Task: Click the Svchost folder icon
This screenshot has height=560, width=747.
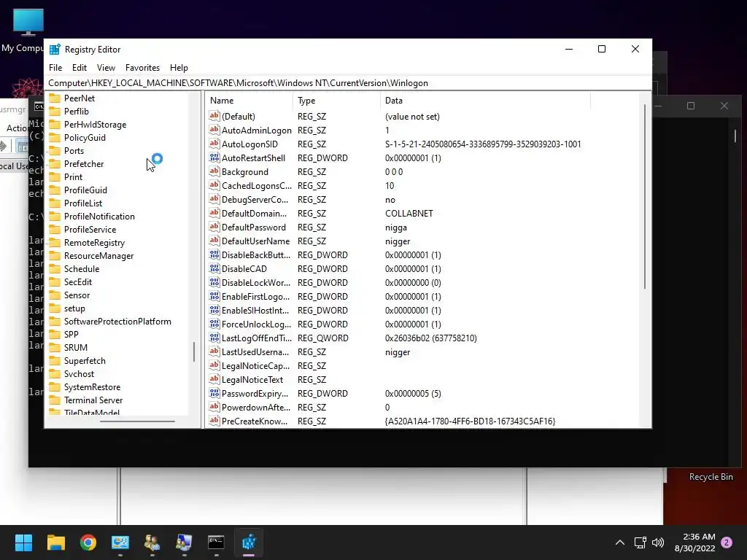Action: coord(55,374)
